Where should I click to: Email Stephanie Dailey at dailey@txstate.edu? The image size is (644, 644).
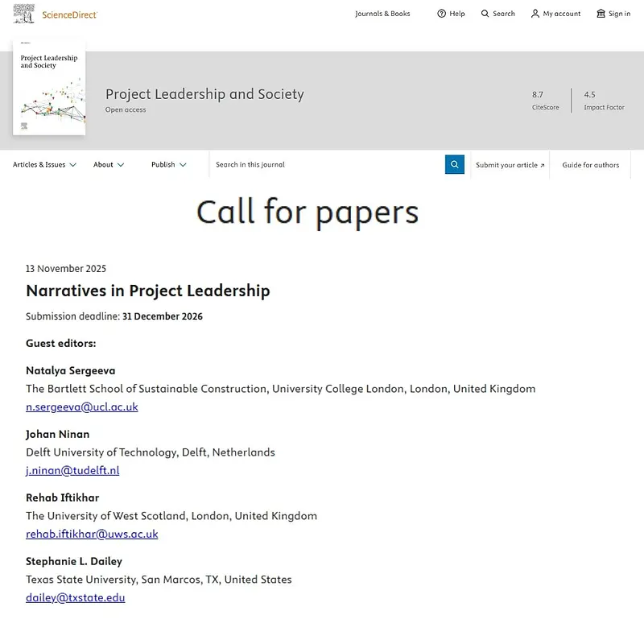pos(75,597)
